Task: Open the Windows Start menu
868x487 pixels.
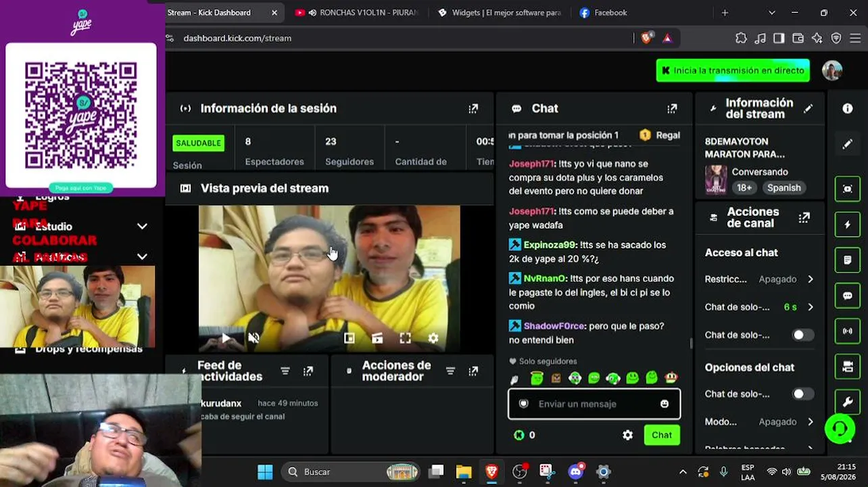Action: coord(265,472)
